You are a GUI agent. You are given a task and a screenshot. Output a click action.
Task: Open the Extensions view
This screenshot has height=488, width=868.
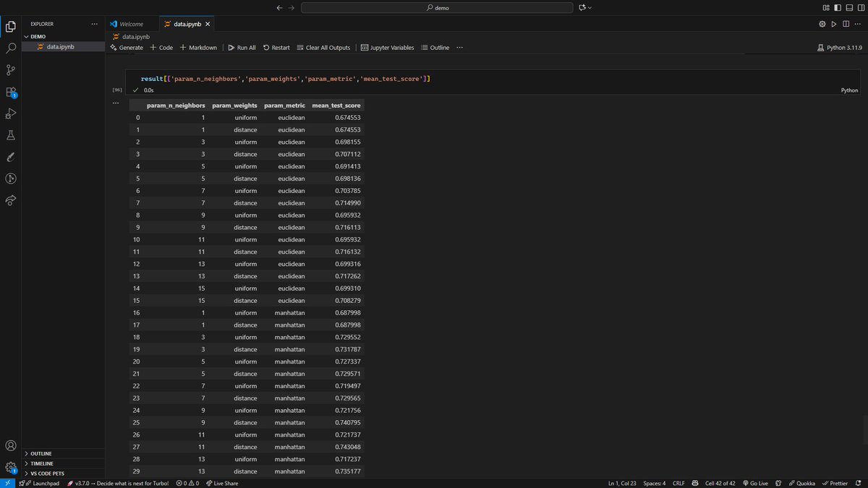click(x=11, y=92)
